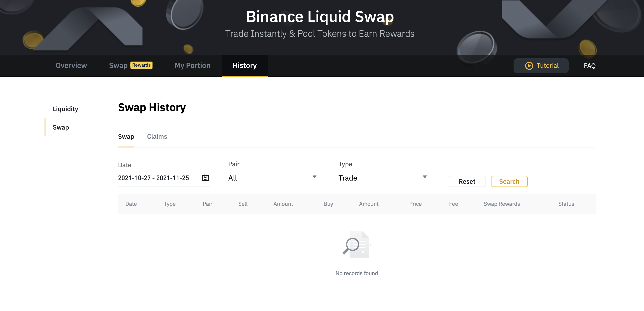Open Liquidity history in the sidebar
644x311 pixels.
65,109
